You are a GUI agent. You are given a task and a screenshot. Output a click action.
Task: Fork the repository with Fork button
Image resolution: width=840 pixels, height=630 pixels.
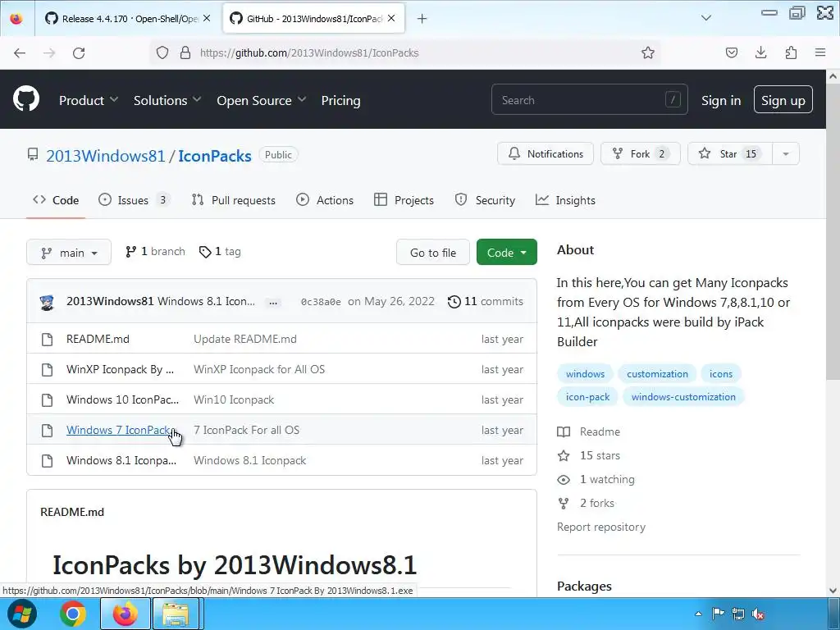coord(640,153)
